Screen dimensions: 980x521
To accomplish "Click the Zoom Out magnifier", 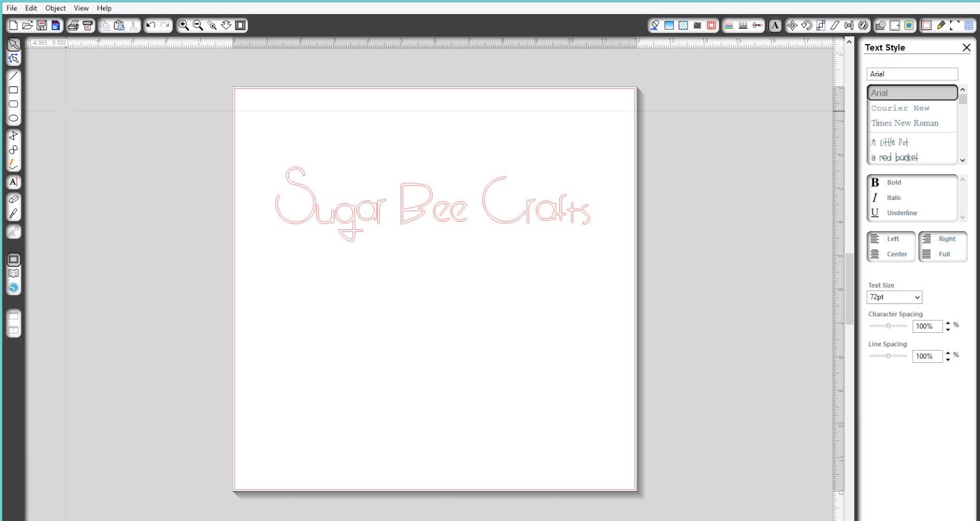I will (198, 25).
